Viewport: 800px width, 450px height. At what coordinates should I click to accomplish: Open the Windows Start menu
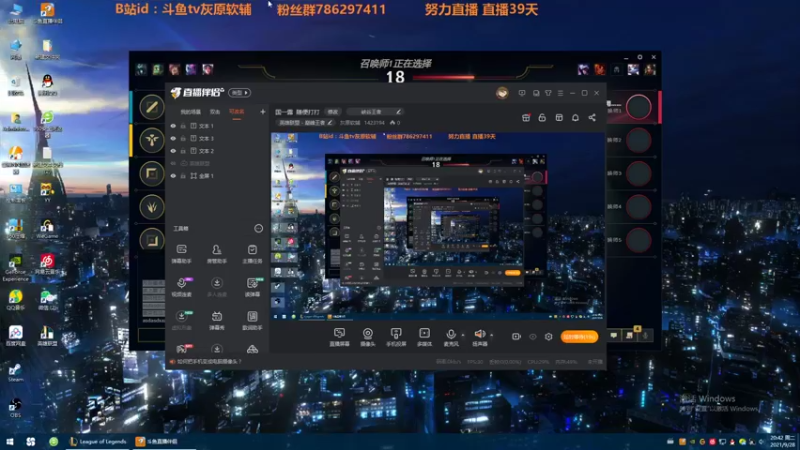tap(10, 442)
